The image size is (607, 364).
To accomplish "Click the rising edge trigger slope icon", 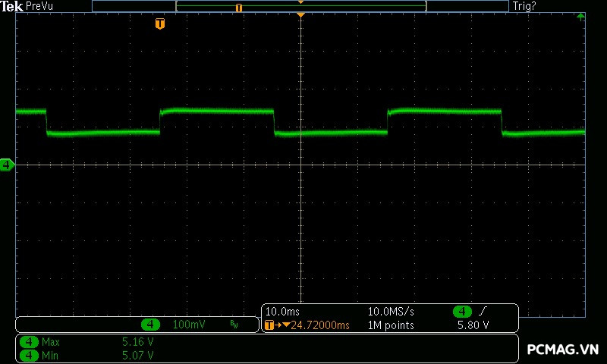I will pyautogui.click(x=483, y=312).
